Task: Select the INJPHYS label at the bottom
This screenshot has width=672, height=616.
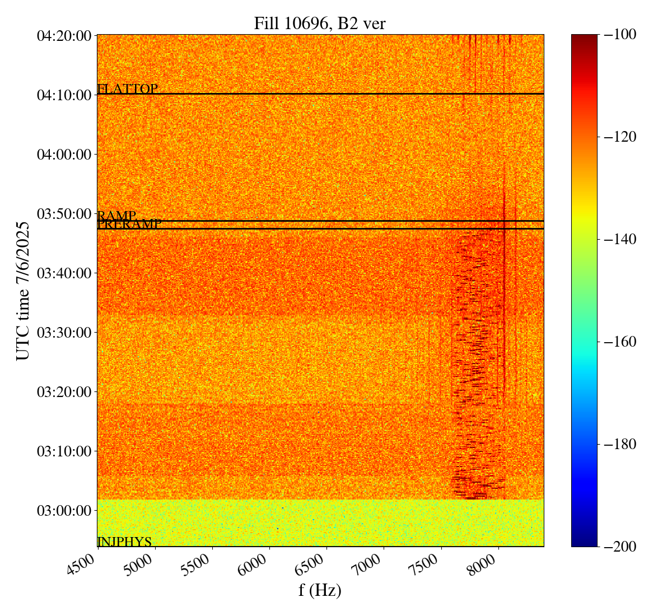Action: point(124,542)
